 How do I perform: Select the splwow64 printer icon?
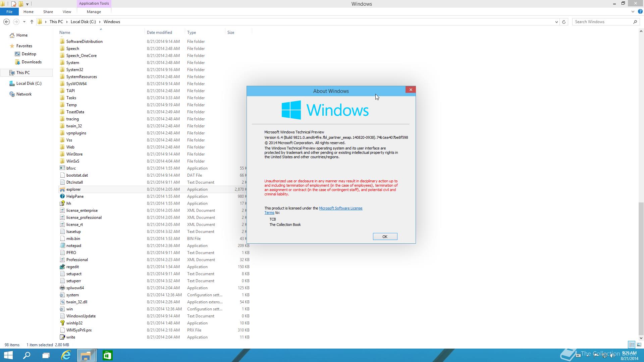pyautogui.click(x=62, y=288)
